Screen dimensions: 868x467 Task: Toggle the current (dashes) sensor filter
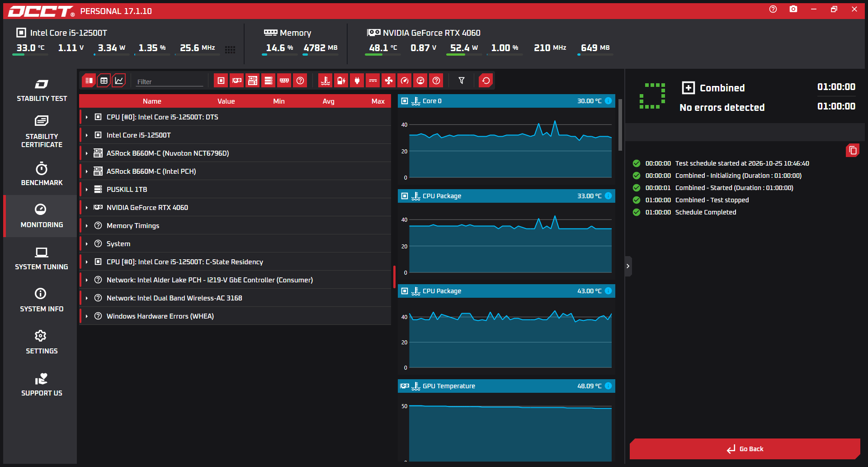373,81
